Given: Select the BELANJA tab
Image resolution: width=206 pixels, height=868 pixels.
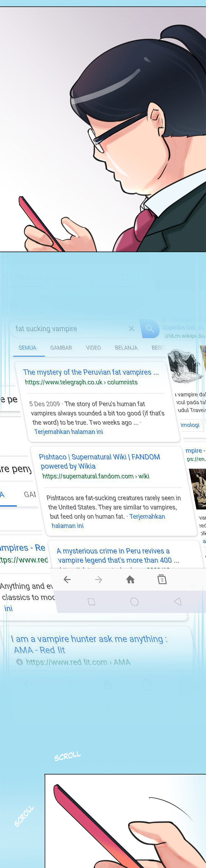Looking at the screenshot, I should (x=126, y=348).
